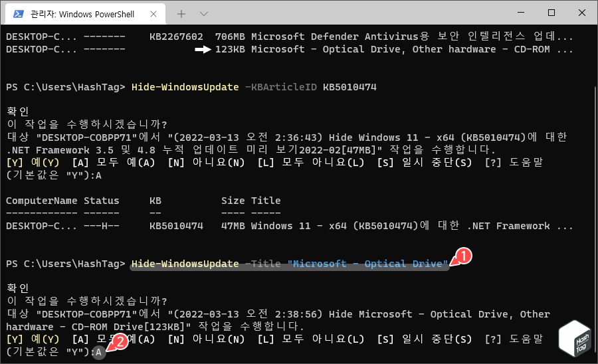Click the Status column header
The image size is (598, 364).
102,201
